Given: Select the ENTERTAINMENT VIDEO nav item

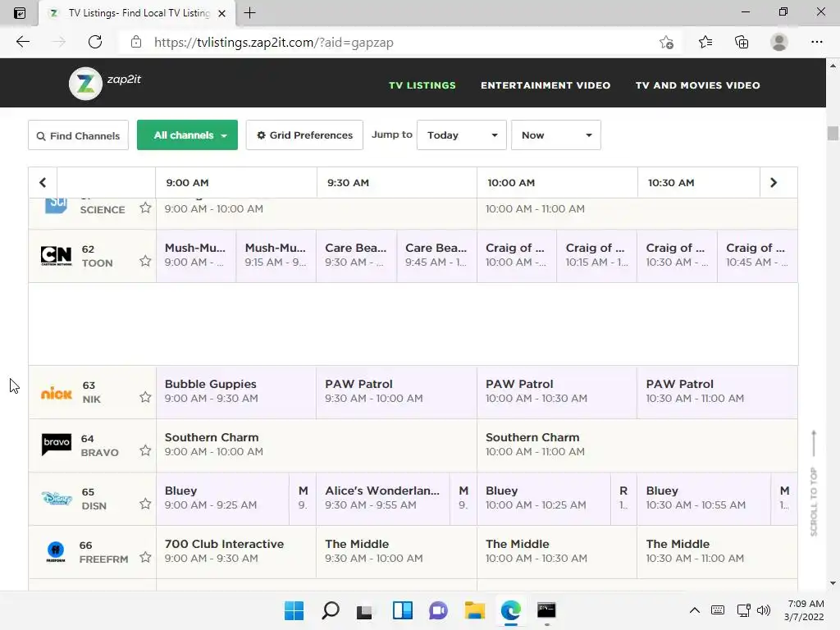Looking at the screenshot, I should point(546,85).
